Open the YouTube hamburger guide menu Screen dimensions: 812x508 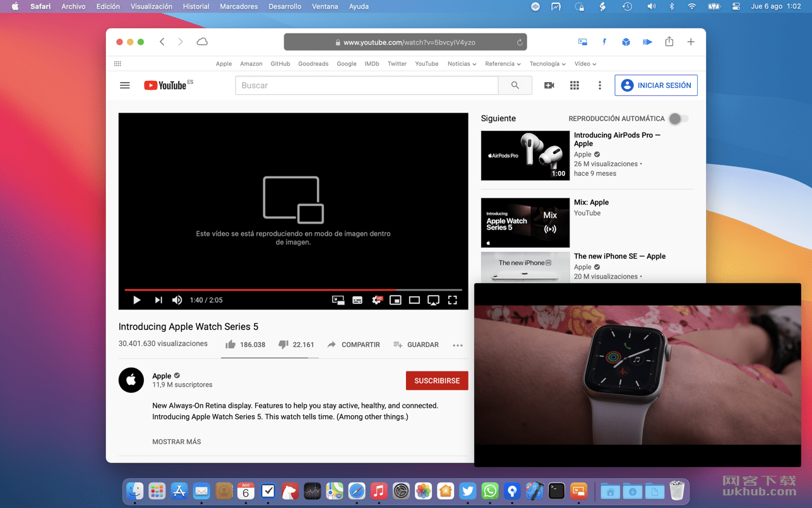pos(125,85)
